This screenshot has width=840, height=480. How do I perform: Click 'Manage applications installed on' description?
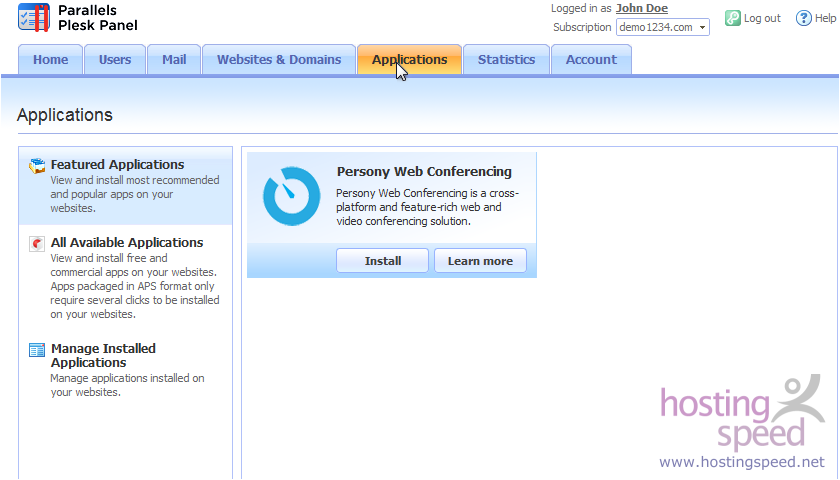[x=128, y=385]
